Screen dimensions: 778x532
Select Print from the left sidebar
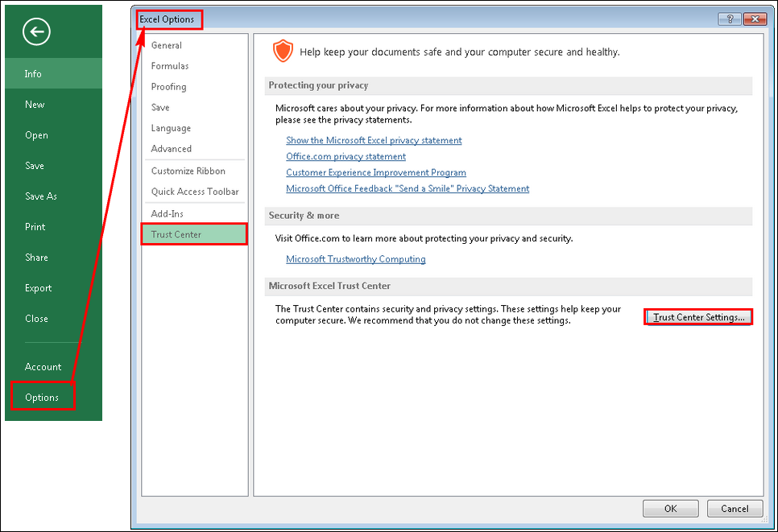pyautogui.click(x=35, y=226)
